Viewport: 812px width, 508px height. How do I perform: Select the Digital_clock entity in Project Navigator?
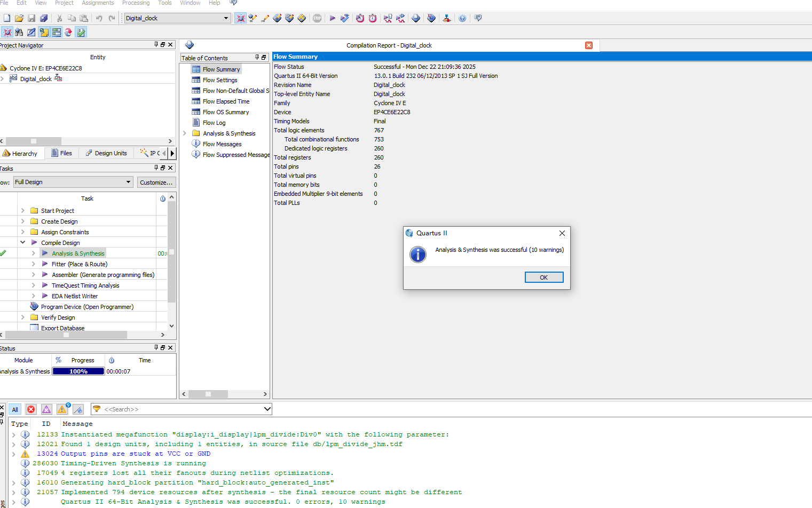coord(36,79)
